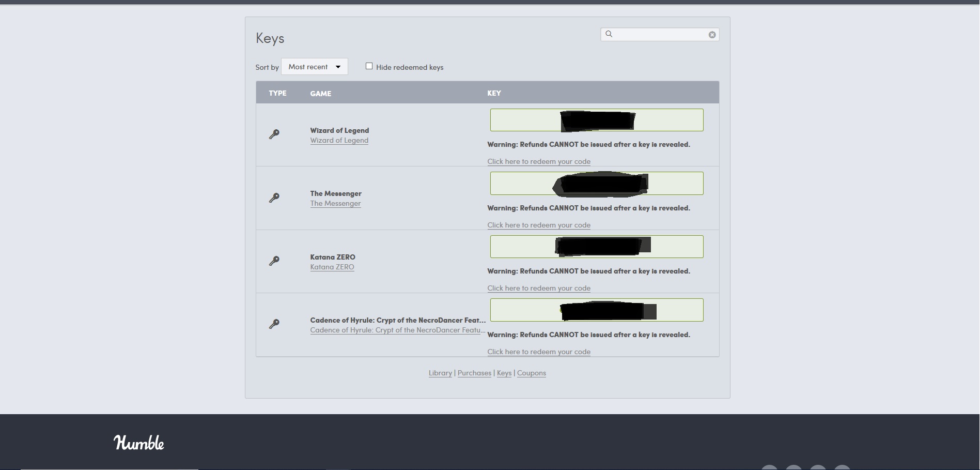Click the GAME column header
Screen dimensions: 980x470
click(321, 94)
